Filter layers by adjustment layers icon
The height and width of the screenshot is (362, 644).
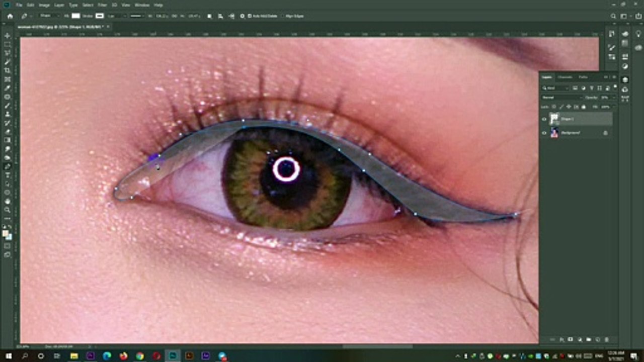[584, 88]
